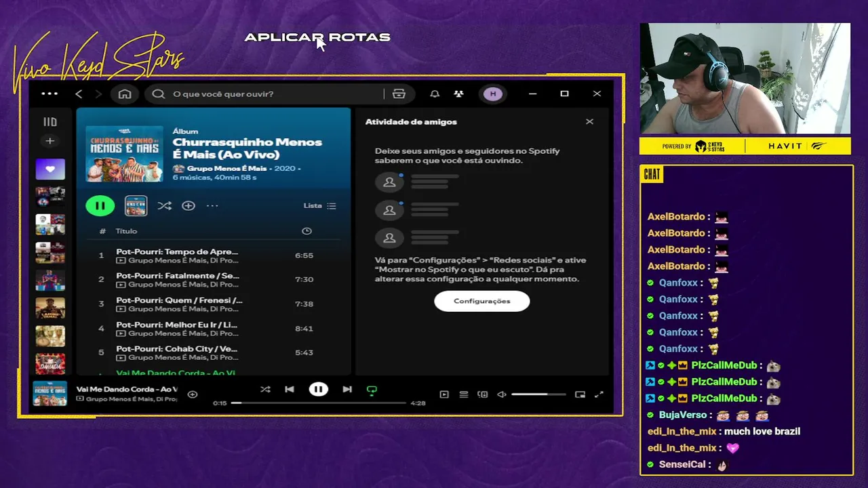This screenshot has height=488, width=868.
Task: Collapse the Your Library sidebar icon
Action: pyautogui.click(x=50, y=122)
